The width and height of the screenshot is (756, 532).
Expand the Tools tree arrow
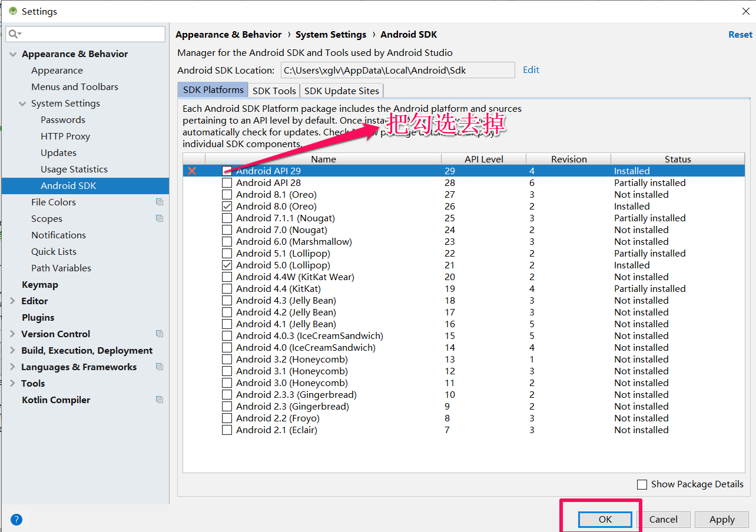point(13,383)
